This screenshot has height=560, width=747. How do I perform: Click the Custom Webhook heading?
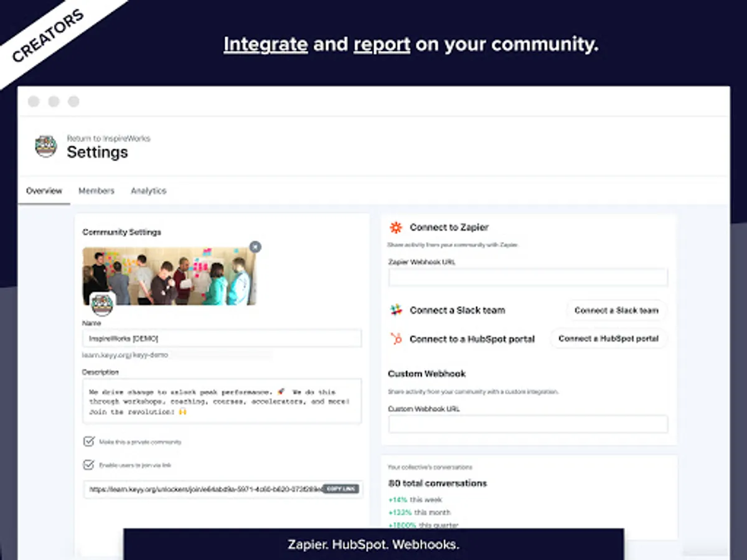coord(426,373)
